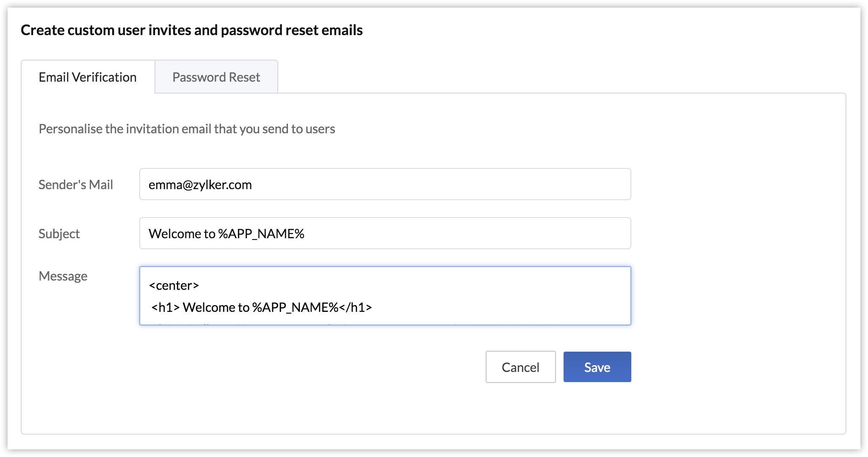This screenshot has height=457, width=868.
Task: Click the Personalise the invitation email description
Action: tap(187, 129)
